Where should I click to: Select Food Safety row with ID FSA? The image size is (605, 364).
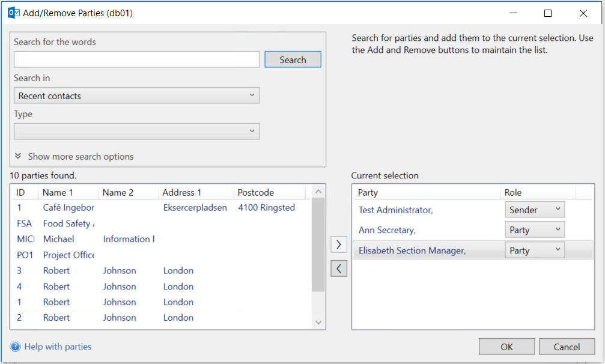[x=68, y=223]
